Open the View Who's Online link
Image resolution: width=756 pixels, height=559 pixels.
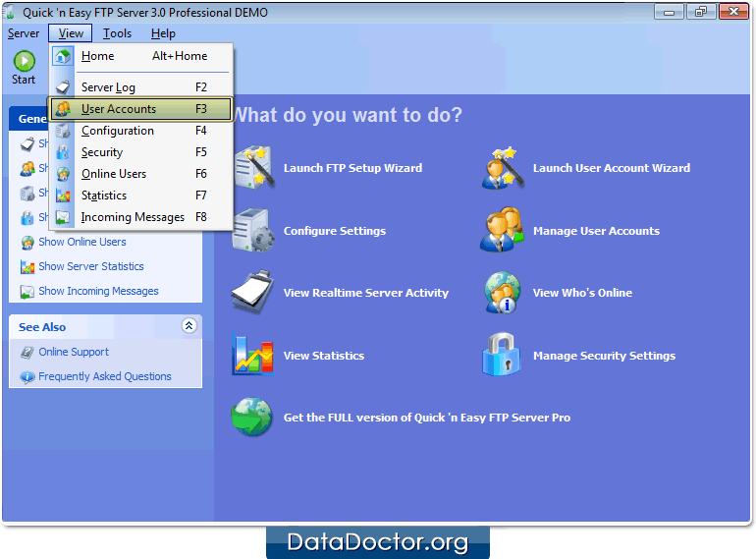(x=582, y=293)
